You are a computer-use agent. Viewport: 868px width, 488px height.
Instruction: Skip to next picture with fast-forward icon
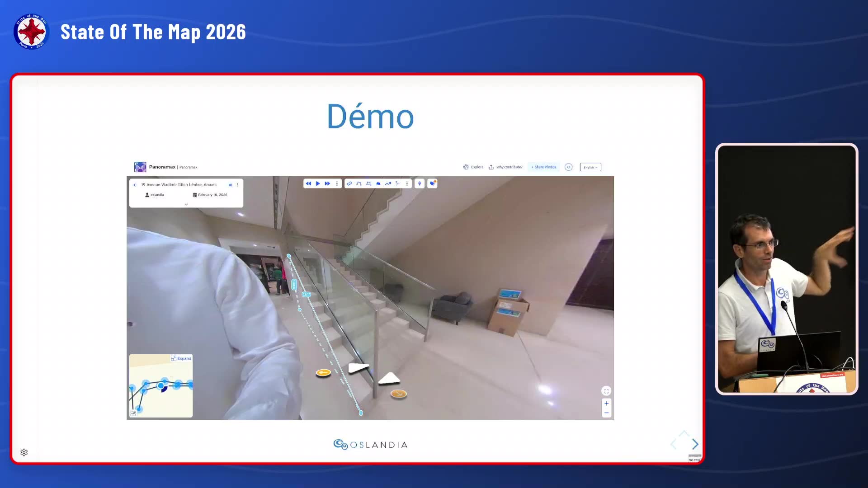point(327,183)
